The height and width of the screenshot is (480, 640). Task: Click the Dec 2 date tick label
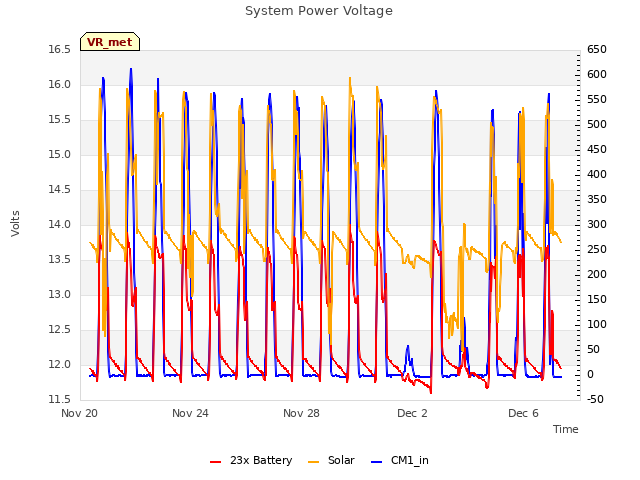coord(412,413)
